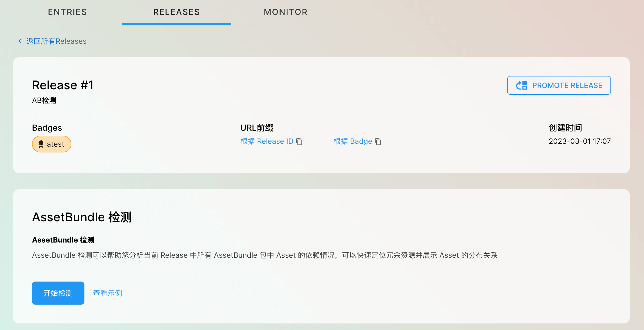Open the MONITOR tab
Image resolution: width=644 pixels, height=330 pixels.
286,12
